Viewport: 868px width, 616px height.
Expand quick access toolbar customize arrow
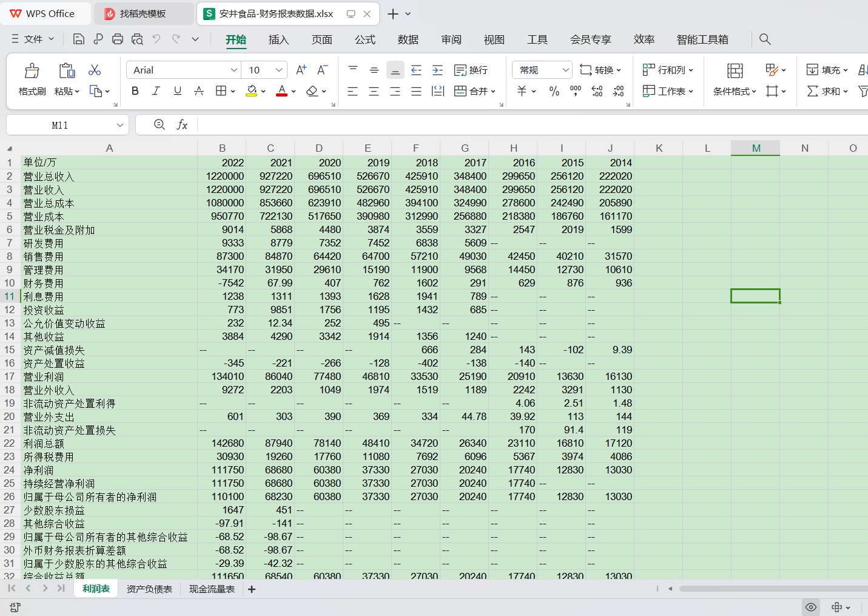click(195, 39)
